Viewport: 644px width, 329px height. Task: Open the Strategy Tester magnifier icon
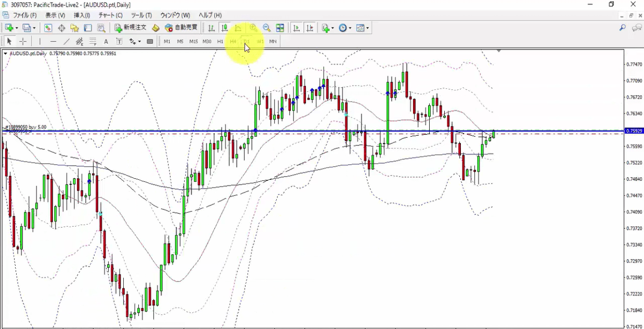coord(101,28)
